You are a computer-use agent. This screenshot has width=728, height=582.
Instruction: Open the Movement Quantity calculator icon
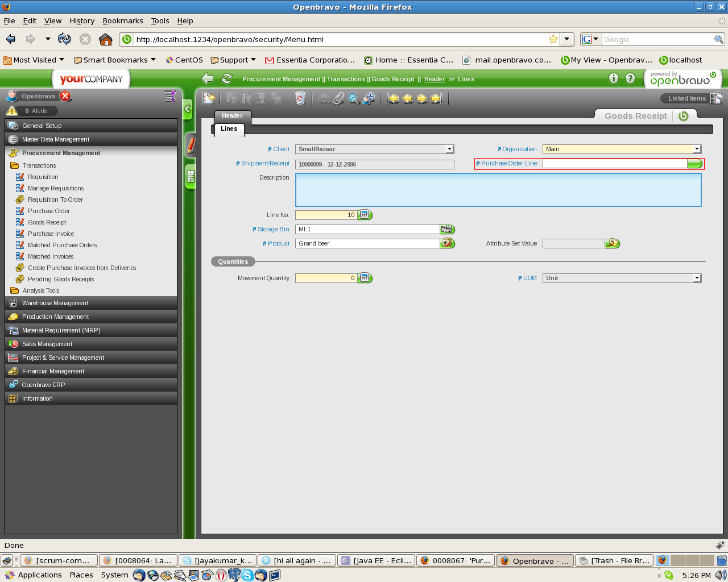coord(365,278)
